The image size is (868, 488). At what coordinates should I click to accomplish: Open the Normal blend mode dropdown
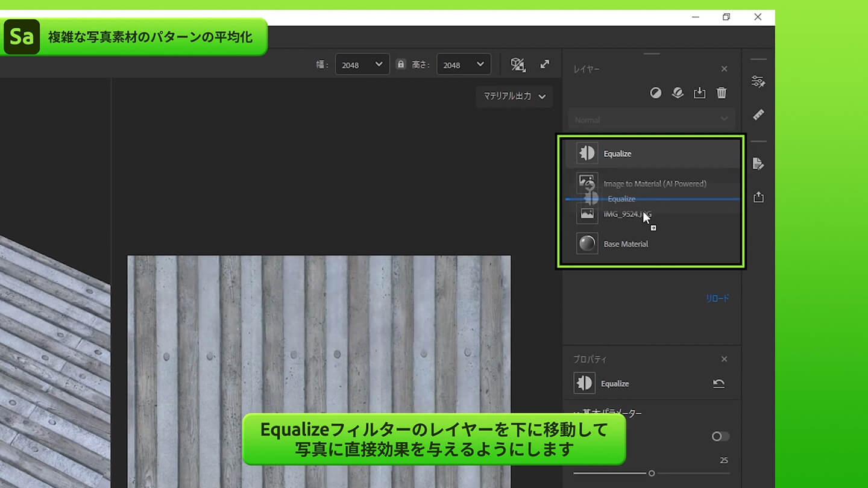(x=652, y=120)
